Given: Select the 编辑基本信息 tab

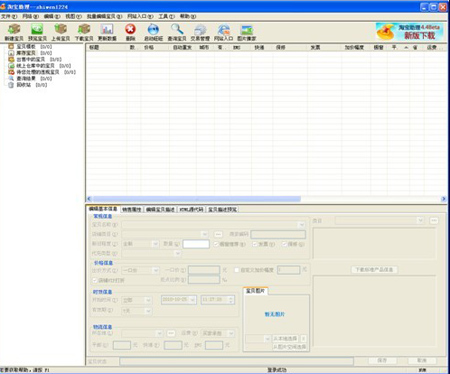Looking at the screenshot, I should pyautogui.click(x=103, y=209).
